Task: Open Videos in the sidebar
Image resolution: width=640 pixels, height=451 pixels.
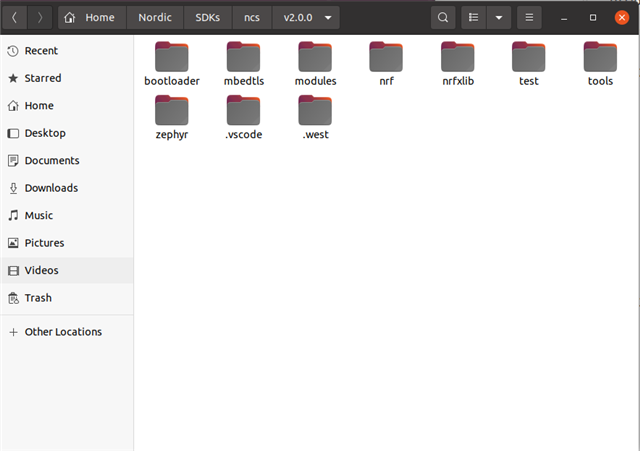Action: [x=67, y=270]
